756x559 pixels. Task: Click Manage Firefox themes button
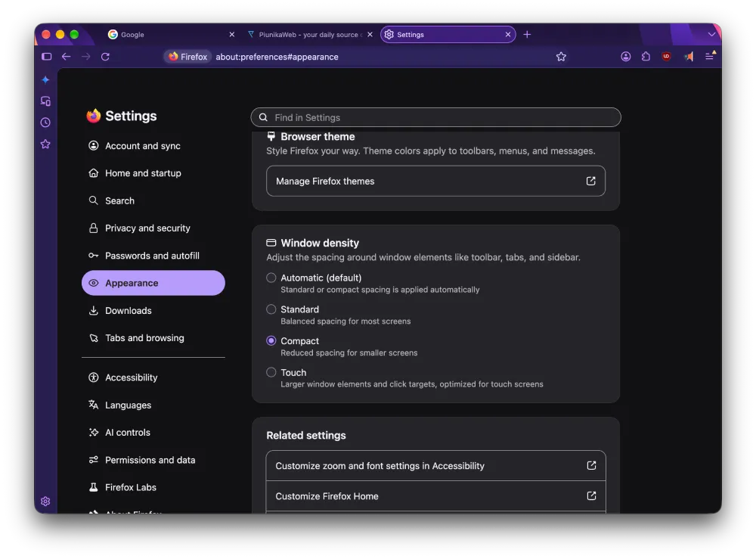pyautogui.click(x=435, y=181)
